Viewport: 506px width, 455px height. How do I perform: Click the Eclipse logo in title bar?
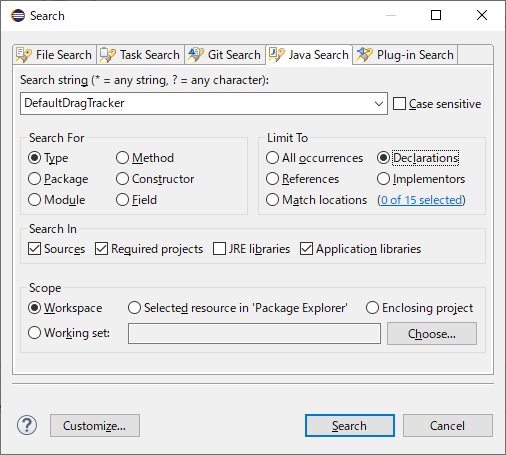pos(18,15)
